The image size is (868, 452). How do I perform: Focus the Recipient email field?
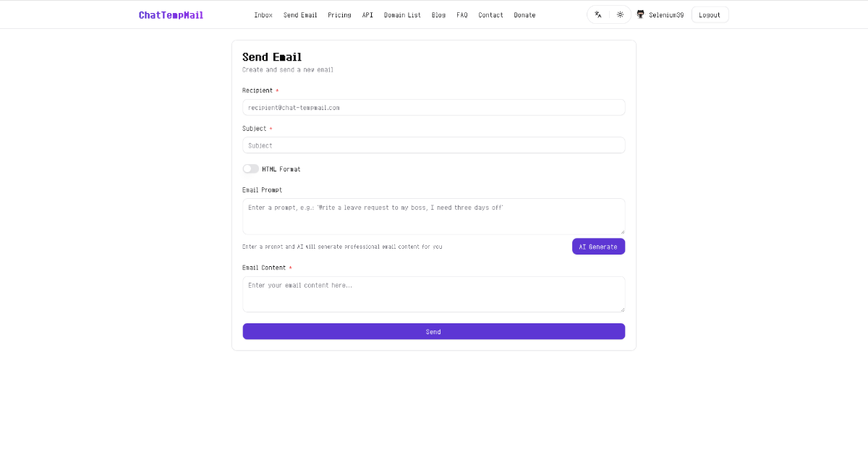tap(433, 107)
